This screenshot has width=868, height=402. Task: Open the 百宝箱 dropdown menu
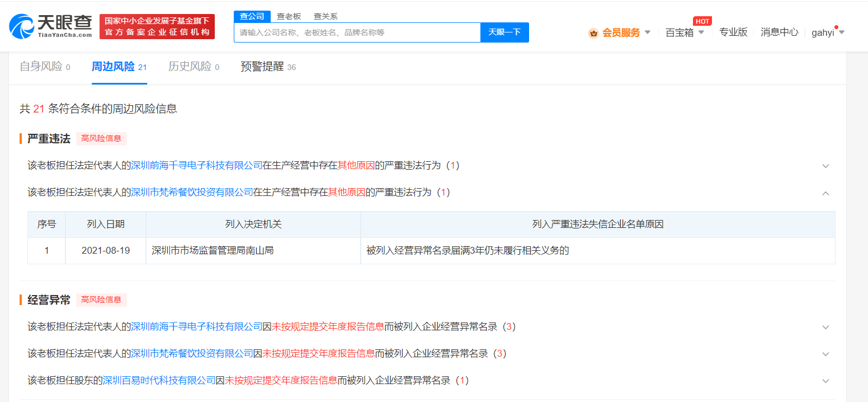[x=684, y=32]
